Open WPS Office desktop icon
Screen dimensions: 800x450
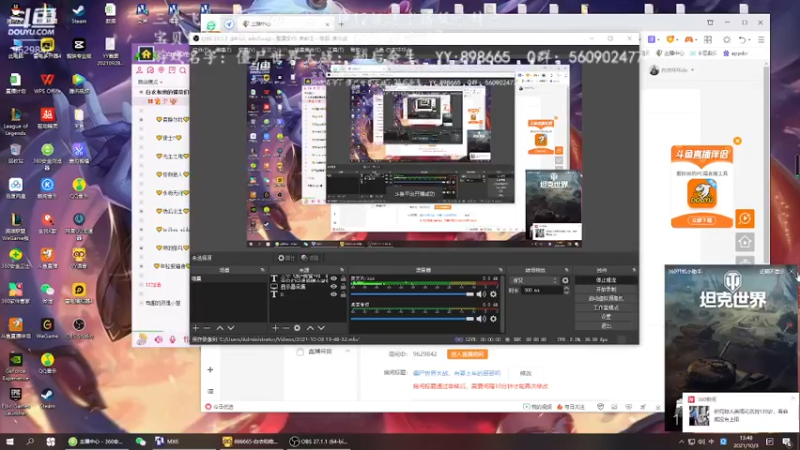[47, 84]
